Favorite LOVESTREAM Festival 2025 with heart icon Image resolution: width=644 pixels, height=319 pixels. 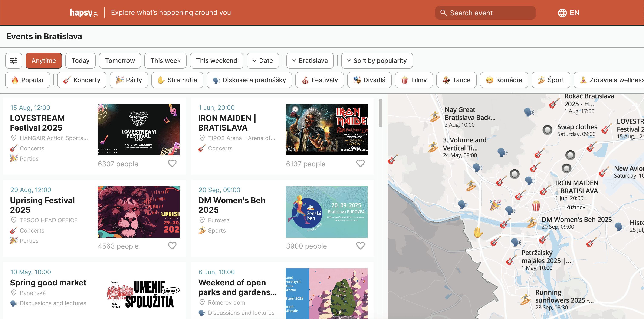(172, 164)
